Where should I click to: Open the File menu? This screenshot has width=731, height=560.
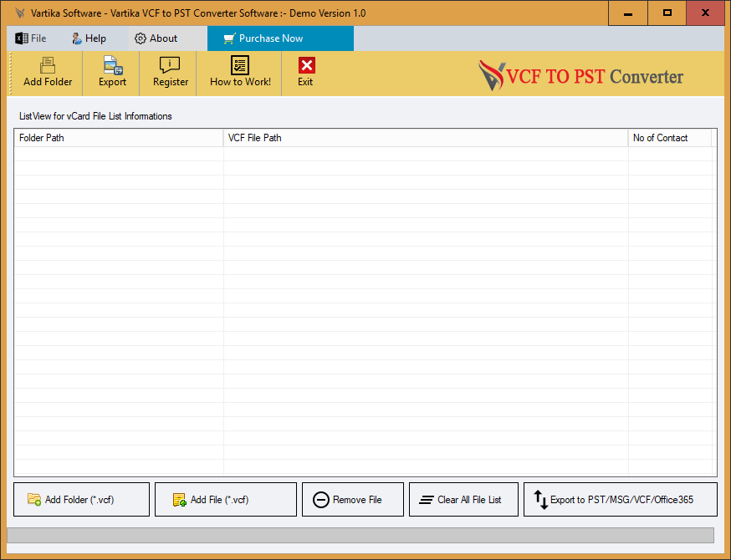pos(31,38)
